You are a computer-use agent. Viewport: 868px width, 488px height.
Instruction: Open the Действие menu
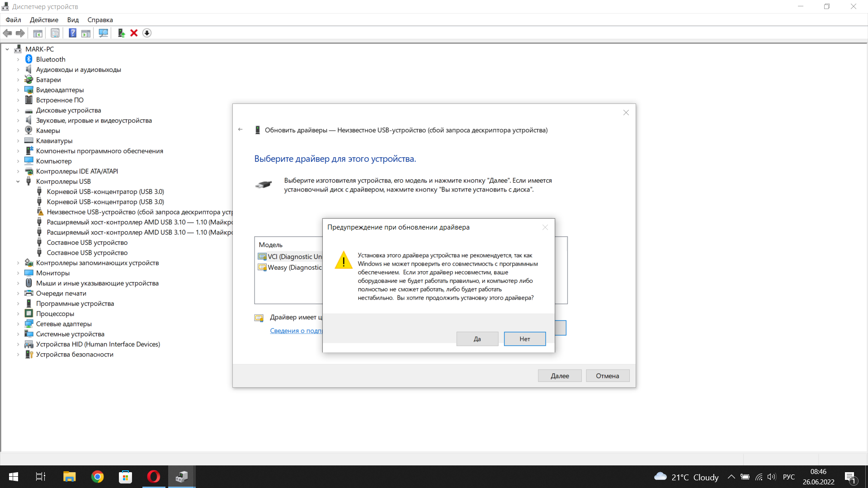coord(44,20)
